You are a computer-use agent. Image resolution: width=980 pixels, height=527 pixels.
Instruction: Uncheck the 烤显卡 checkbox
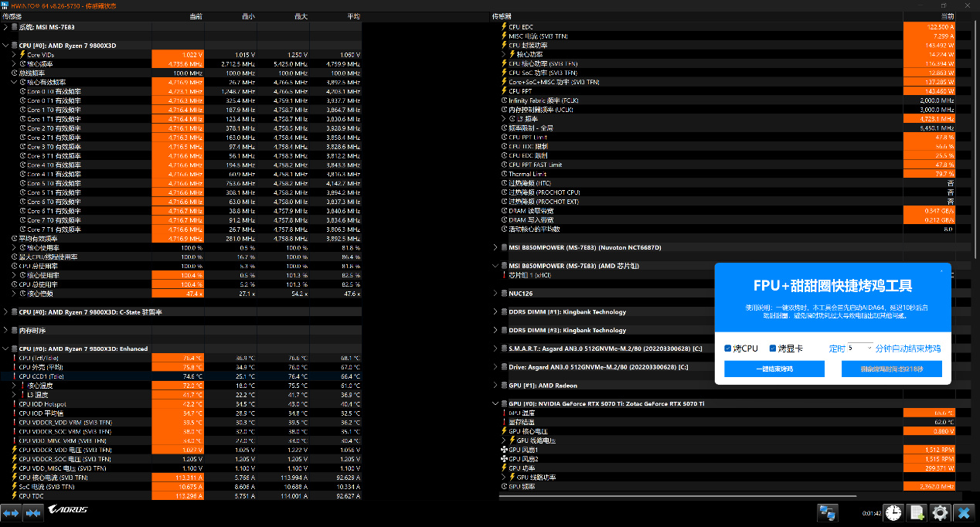[772, 348]
